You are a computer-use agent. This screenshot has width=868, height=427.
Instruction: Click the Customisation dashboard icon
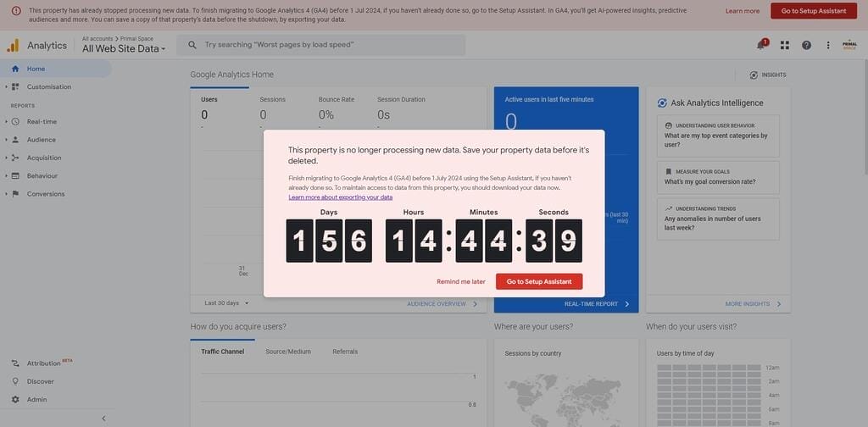15,86
